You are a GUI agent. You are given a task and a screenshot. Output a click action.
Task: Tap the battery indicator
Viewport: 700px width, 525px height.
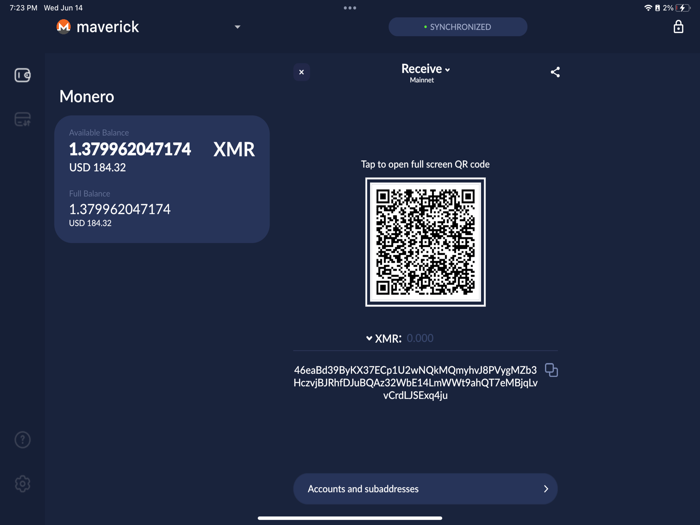coord(683,8)
